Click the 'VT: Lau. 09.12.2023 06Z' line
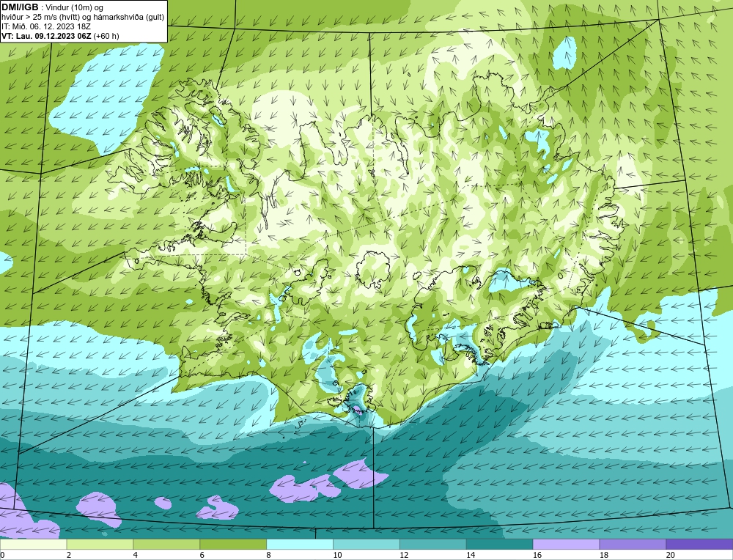 [61, 36]
